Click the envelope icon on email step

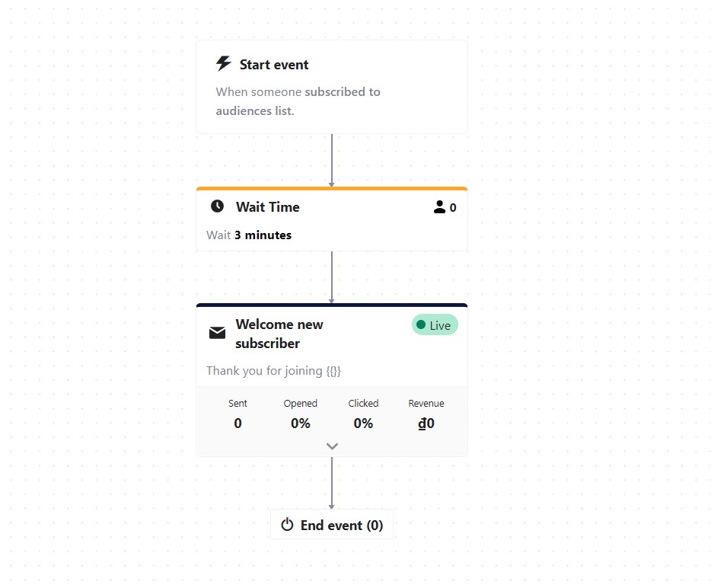click(218, 333)
